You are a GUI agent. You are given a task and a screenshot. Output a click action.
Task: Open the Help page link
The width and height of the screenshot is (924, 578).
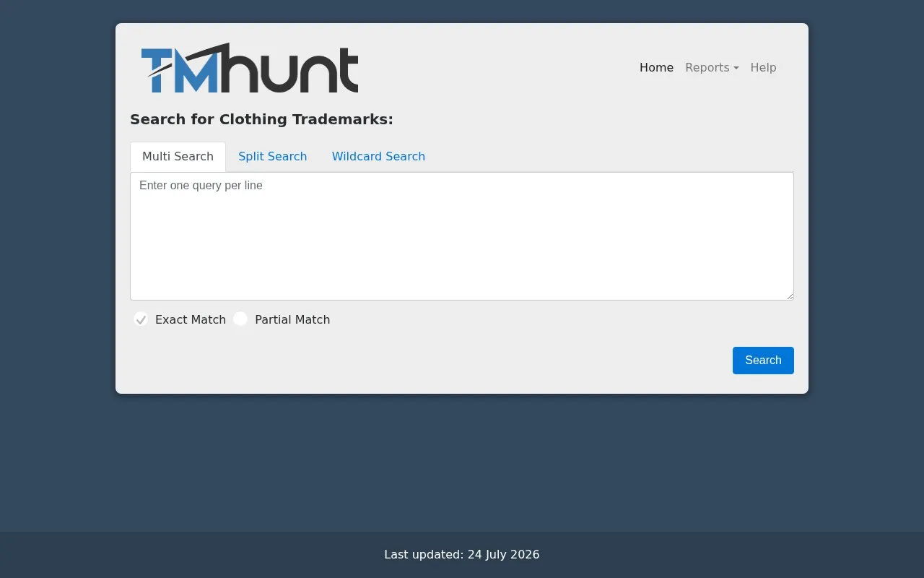click(763, 67)
